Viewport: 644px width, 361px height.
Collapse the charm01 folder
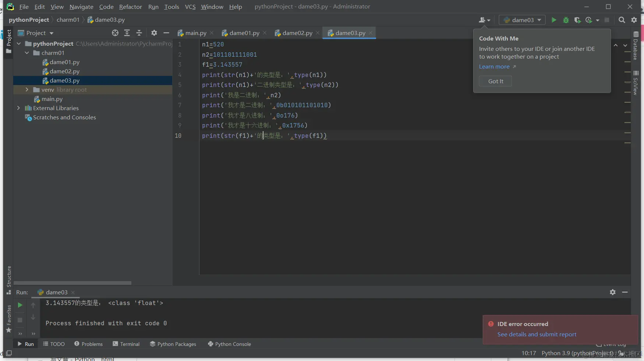coord(27,53)
